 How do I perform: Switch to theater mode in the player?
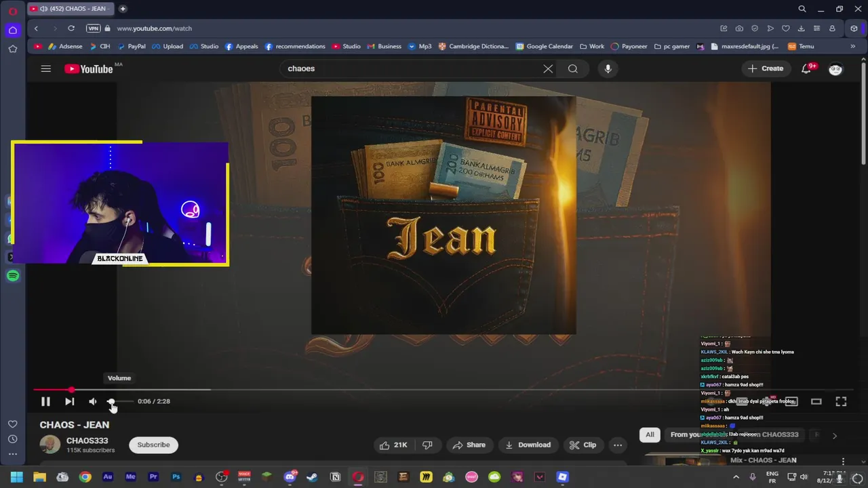coord(816,401)
